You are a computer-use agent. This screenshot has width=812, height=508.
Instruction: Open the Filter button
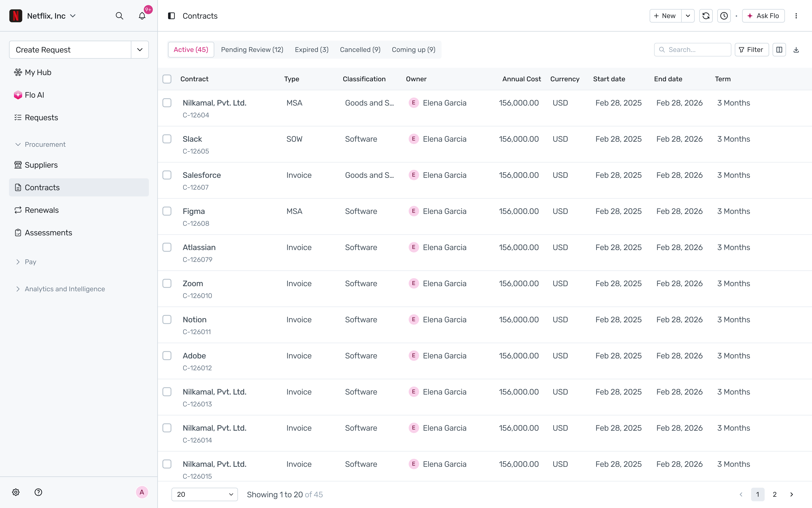752,50
